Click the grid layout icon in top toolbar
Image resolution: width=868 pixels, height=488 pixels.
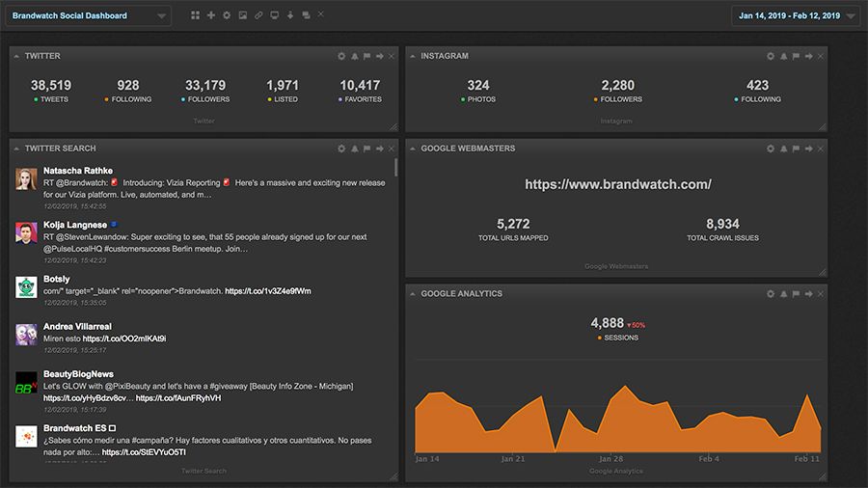pos(196,15)
